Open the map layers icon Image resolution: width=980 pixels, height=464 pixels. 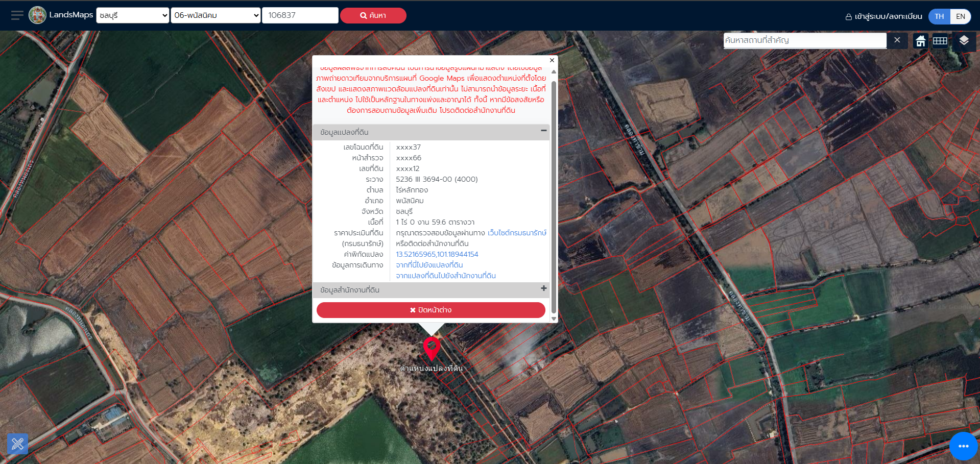click(963, 40)
